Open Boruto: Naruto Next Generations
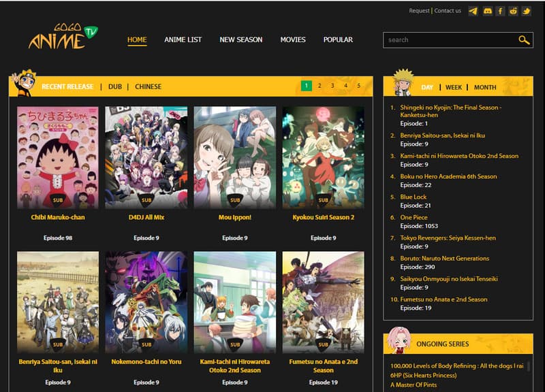 [x=445, y=259]
